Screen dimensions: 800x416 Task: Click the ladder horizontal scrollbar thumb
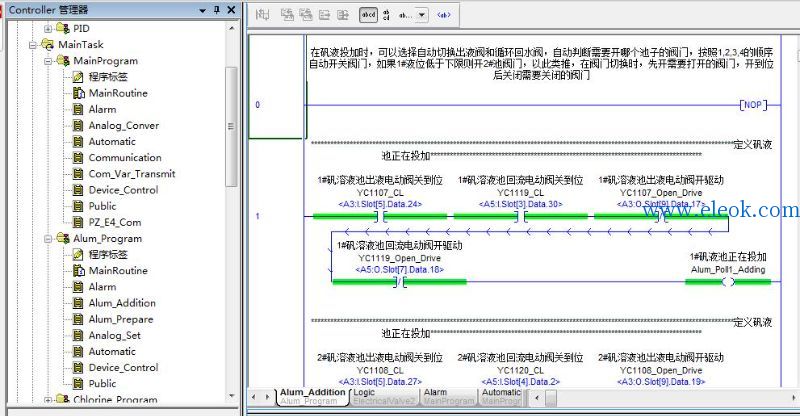click(551, 398)
